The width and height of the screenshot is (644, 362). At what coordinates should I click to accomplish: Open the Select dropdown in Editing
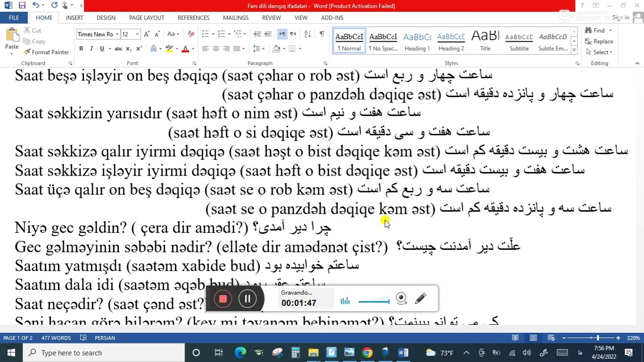point(599,52)
